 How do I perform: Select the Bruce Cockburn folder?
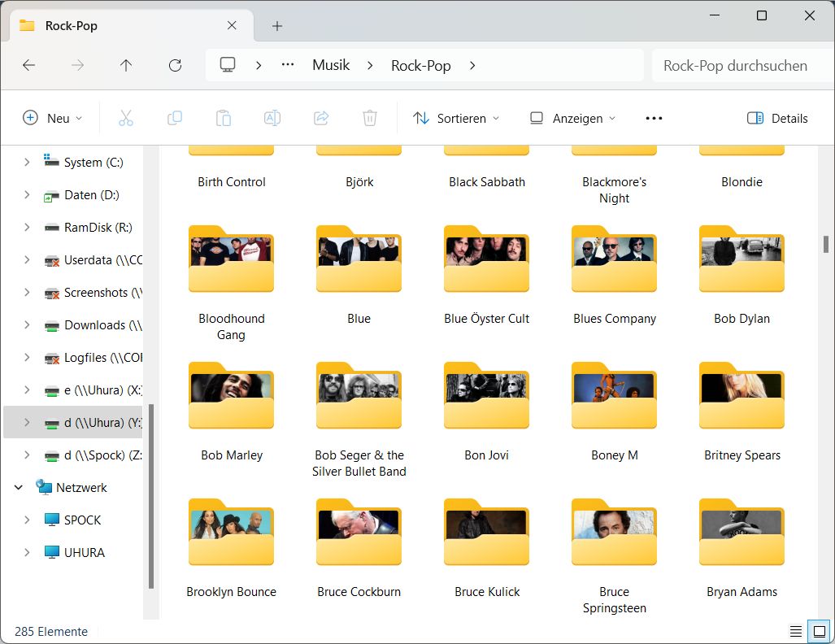click(359, 548)
